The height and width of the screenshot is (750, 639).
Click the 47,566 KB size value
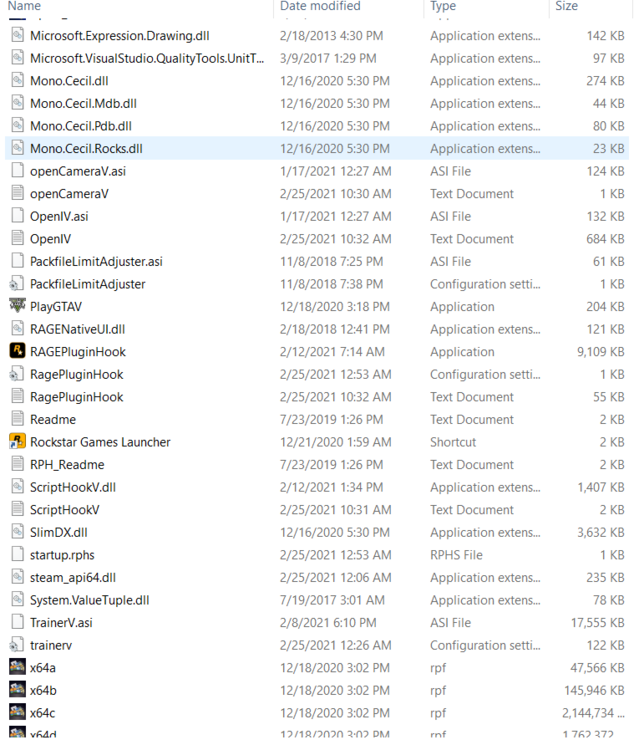pyautogui.click(x=597, y=668)
